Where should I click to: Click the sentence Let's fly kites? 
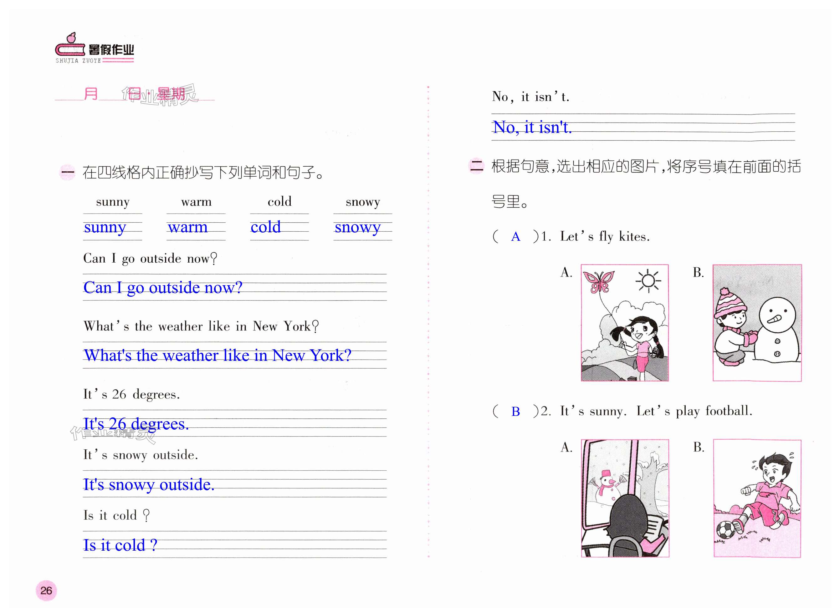[605, 236]
